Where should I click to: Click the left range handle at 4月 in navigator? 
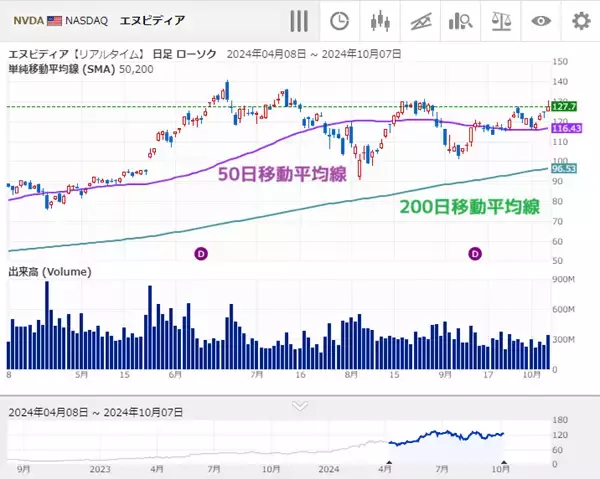[390, 462]
